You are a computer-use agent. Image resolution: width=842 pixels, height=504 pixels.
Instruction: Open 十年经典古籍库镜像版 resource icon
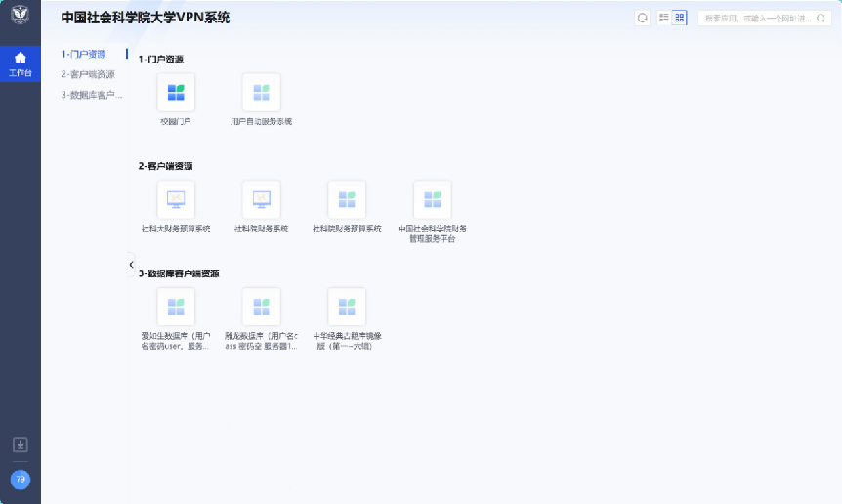coord(347,307)
